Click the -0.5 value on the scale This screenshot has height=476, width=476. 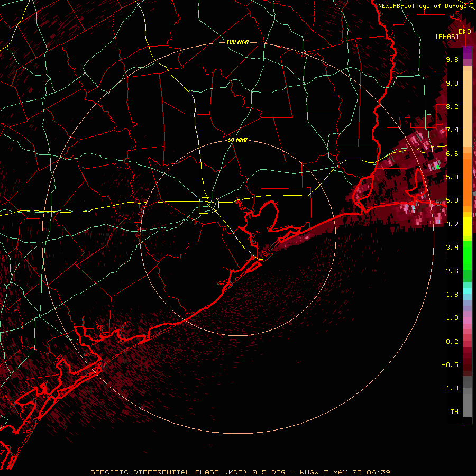450,364
